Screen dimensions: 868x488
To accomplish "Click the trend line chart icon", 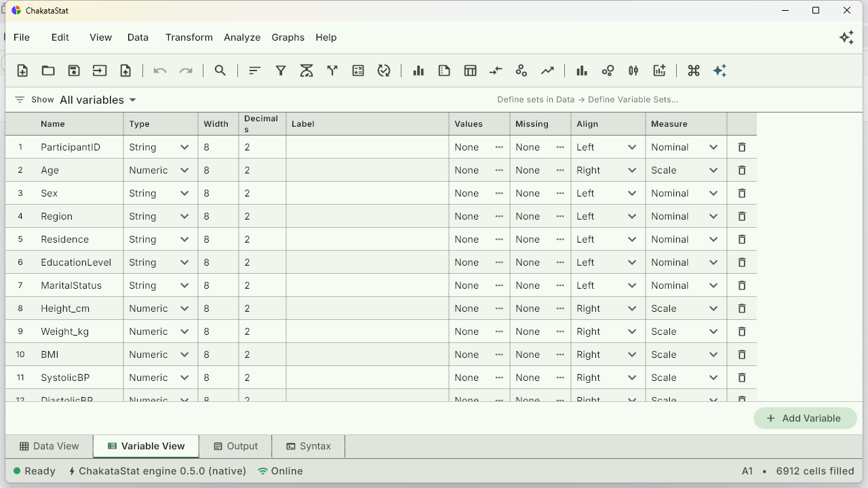I will pyautogui.click(x=547, y=70).
